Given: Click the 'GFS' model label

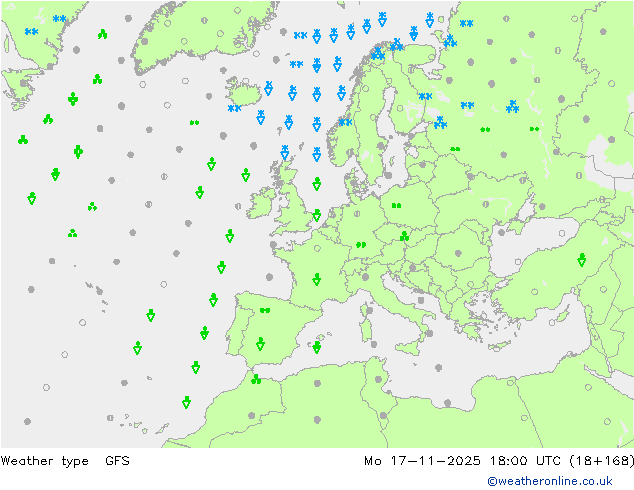Looking at the screenshot, I should coord(117,460).
